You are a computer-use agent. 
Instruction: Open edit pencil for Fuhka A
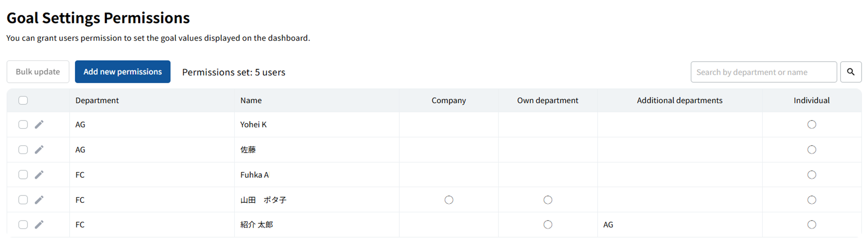coord(39,174)
